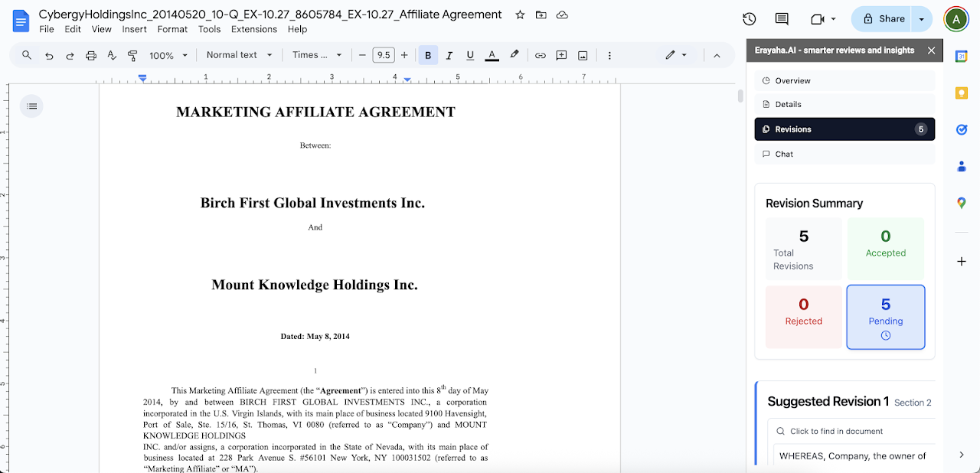Open the Edit menu
The image size is (980, 473).
[73, 29]
